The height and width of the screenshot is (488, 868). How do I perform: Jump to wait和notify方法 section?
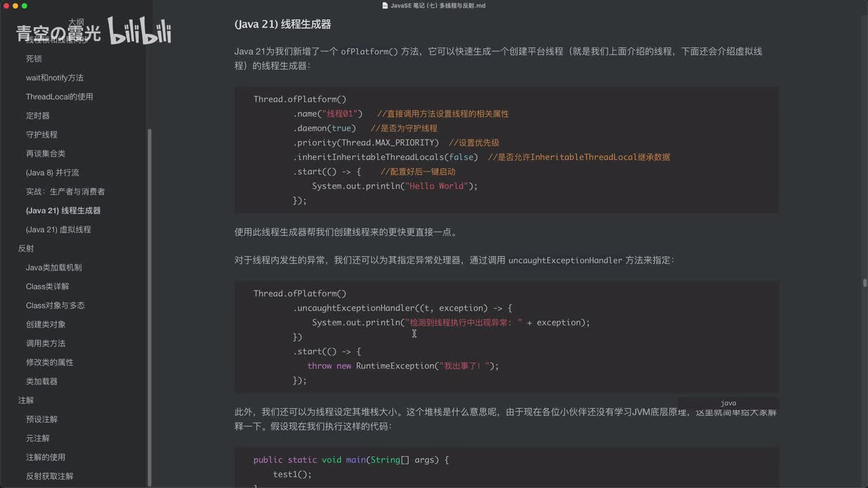[x=55, y=78]
